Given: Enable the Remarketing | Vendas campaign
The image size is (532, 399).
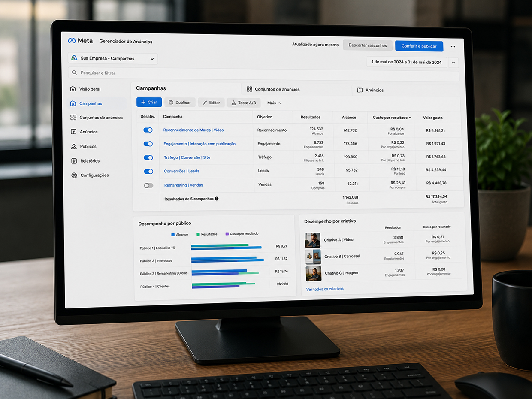Looking at the screenshot, I should point(149,185).
